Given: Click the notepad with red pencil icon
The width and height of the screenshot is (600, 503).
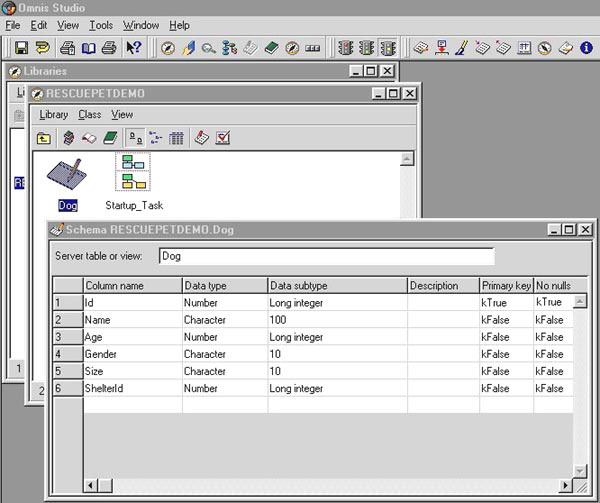Looking at the screenshot, I should coord(202,138).
